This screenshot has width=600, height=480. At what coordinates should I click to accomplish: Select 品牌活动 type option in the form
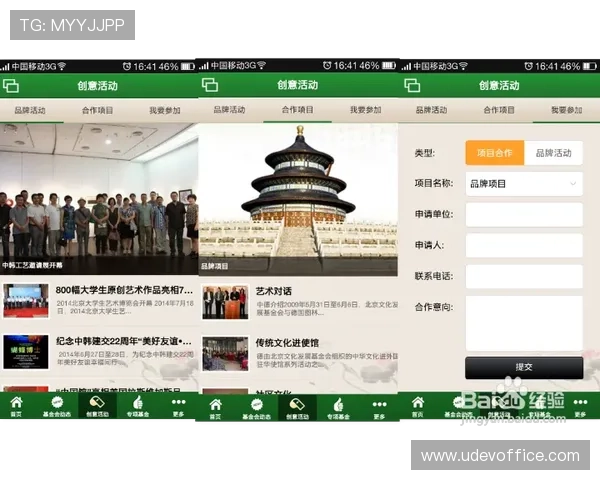(x=553, y=153)
